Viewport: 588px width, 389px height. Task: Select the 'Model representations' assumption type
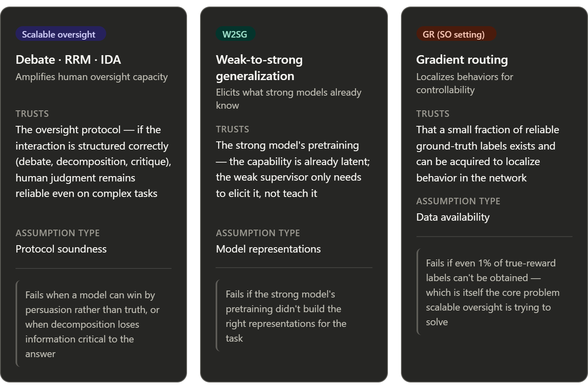[268, 249]
